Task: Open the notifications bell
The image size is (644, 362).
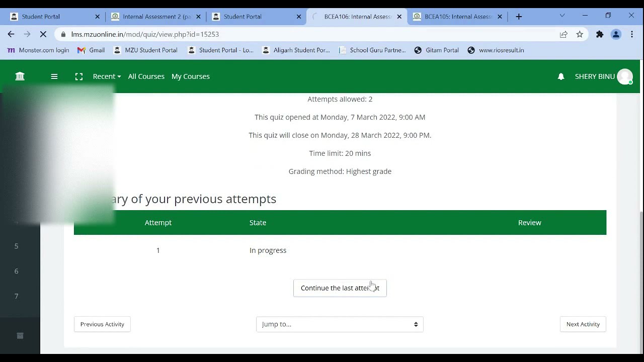Action: (x=561, y=76)
